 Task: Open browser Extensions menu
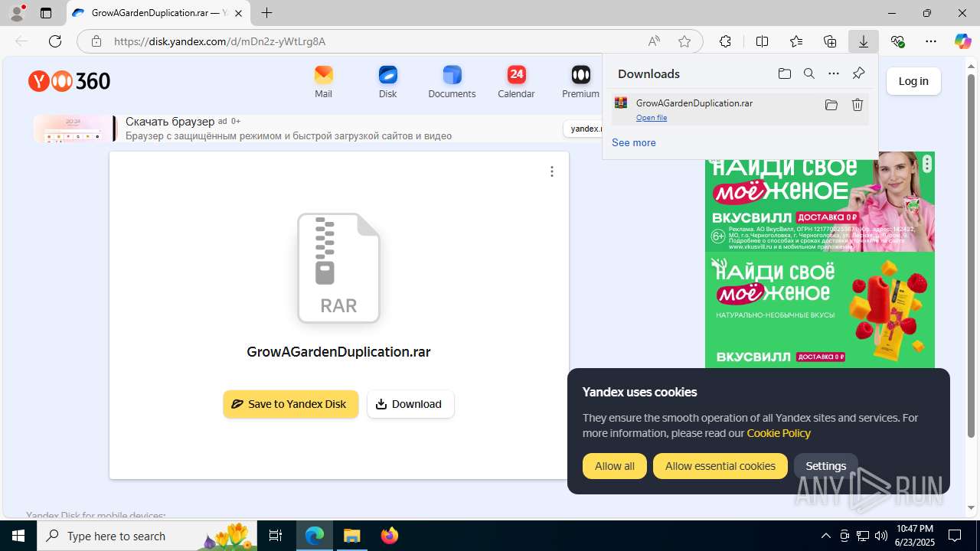725,41
